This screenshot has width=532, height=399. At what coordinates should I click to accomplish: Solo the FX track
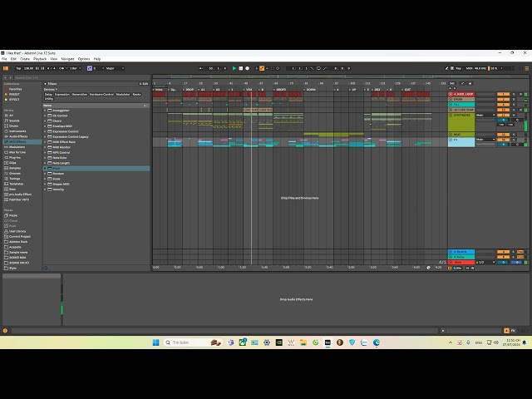click(514, 140)
